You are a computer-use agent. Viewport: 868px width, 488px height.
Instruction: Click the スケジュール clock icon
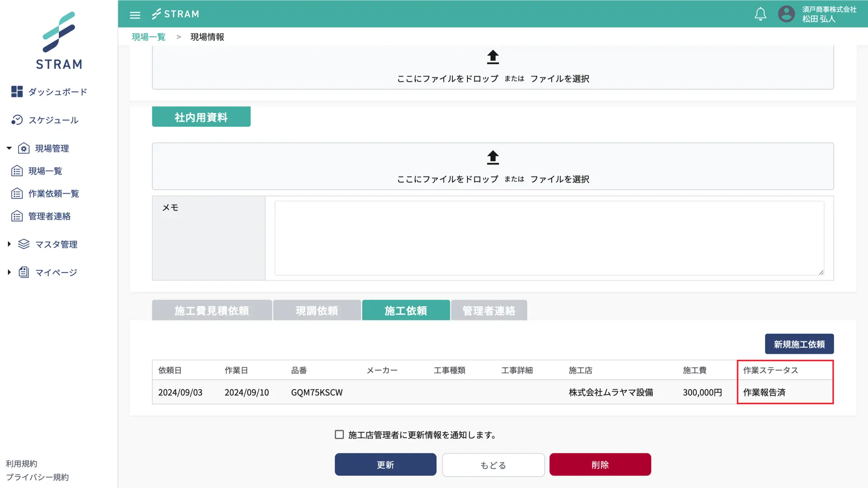click(x=17, y=120)
